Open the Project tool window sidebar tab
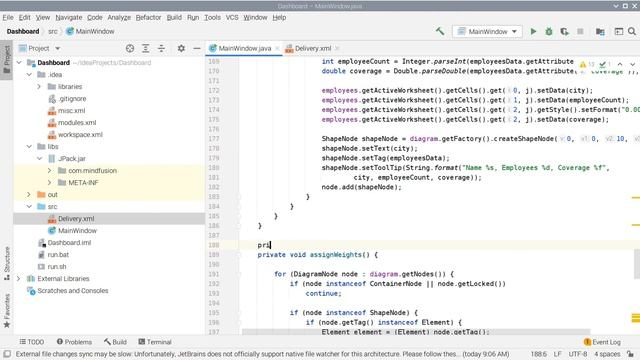Screen dimensions: 640x360 point(7,60)
